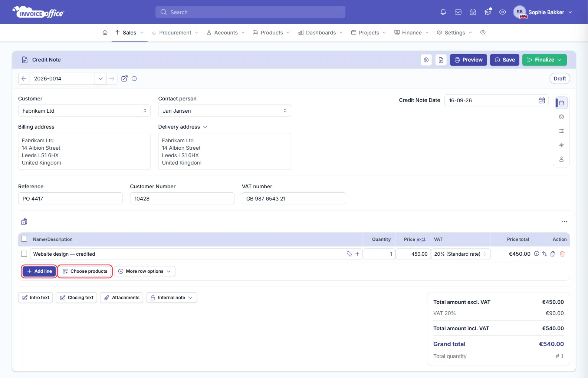Open the calendar icon in top bar
Image resolution: width=588 pixels, height=378 pixels.
473,12
